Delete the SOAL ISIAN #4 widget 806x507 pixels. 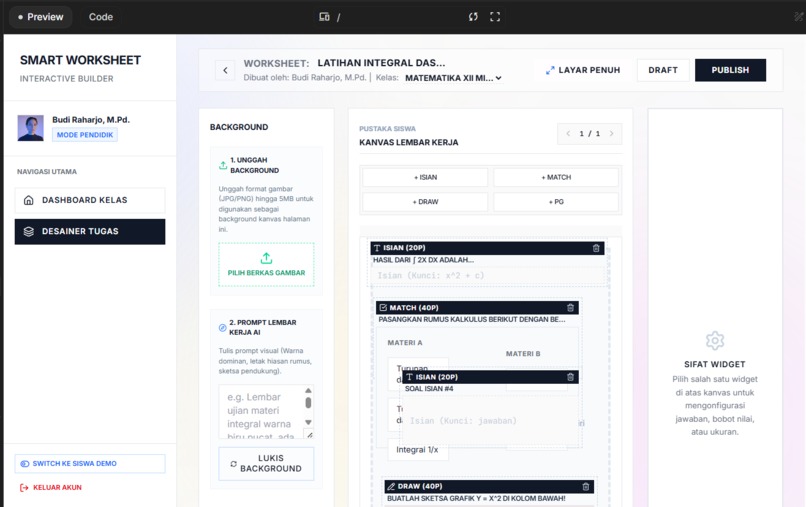tap(570, 377)
